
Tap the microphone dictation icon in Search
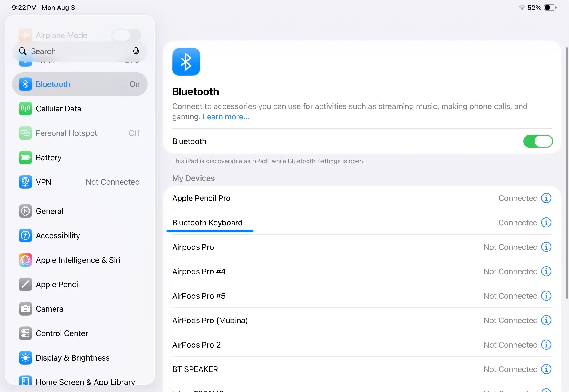click(136, 51)
